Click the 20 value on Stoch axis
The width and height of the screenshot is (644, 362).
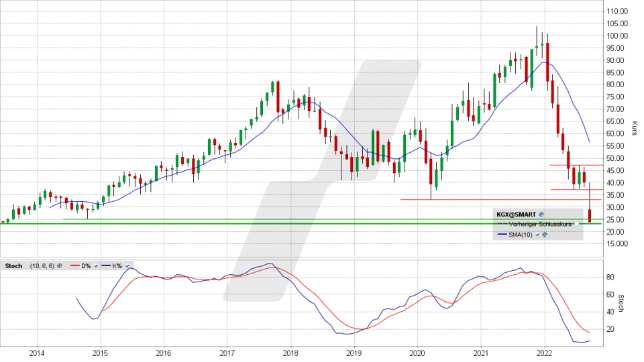610,330
